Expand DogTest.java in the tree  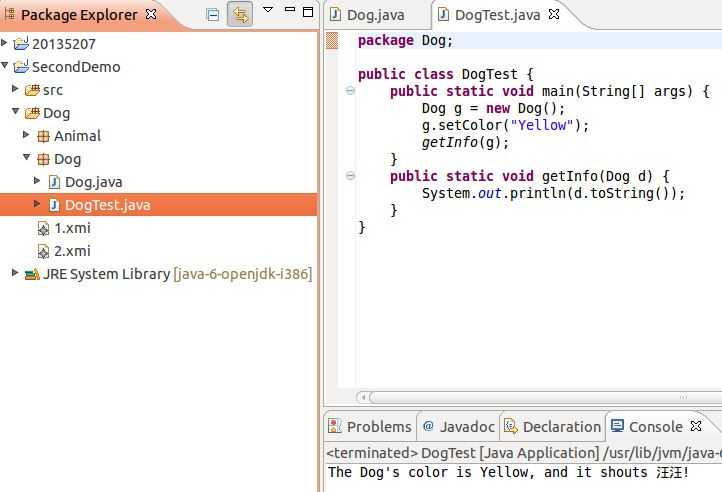[37, 204]
